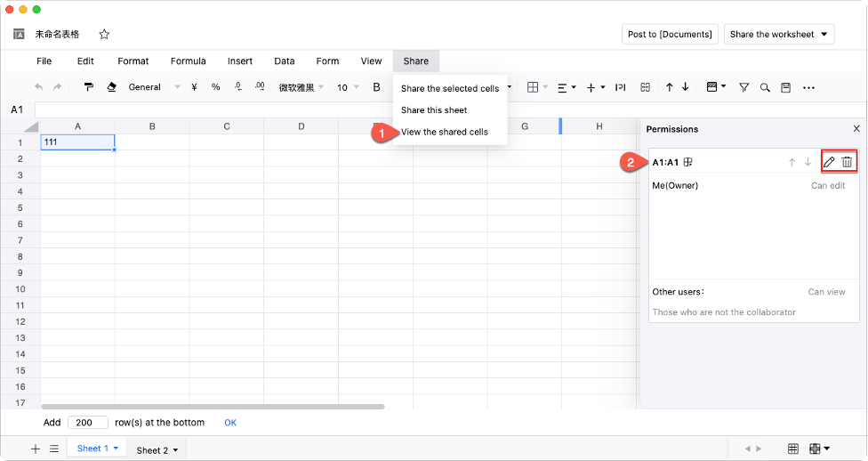The width and height of the screenshot is (868, 461).
Task: Click the filter funnel icon
Action: tap(744, 87)
